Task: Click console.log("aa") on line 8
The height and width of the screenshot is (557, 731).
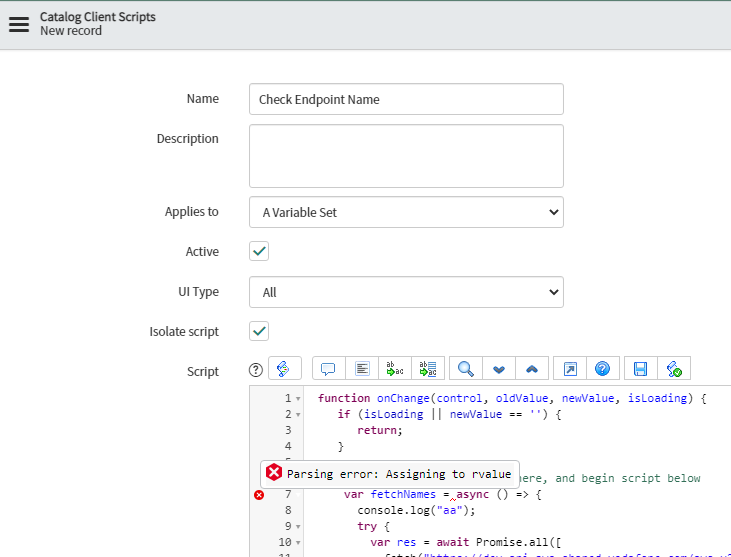Action: click(x=416, y=510)
